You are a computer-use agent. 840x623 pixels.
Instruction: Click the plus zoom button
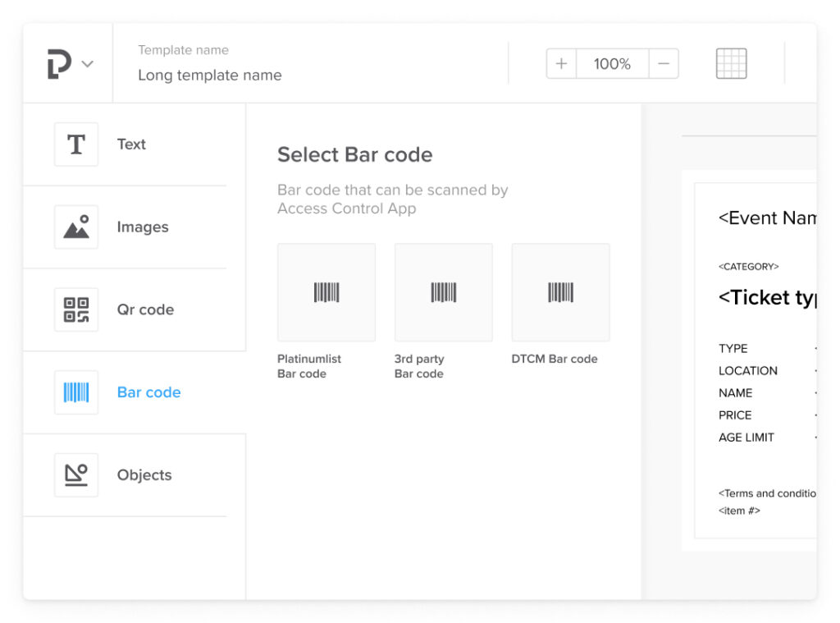click(561, 64)
